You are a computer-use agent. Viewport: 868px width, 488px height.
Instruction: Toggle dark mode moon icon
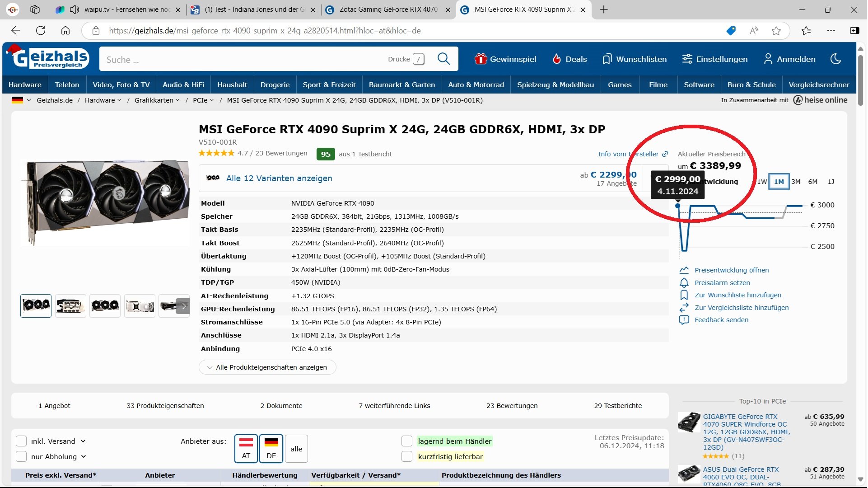point(836,59)
